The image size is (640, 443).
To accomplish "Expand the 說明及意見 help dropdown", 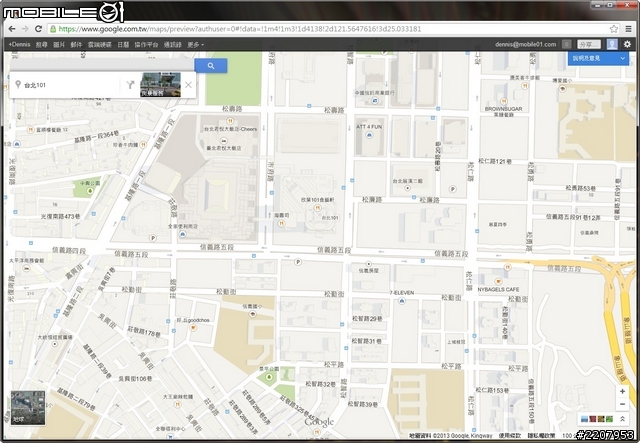I will [x=598, y=58].
